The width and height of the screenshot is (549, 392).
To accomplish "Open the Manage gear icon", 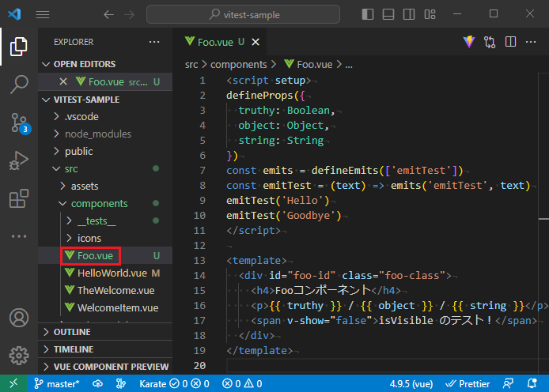I will click(18, 356).
